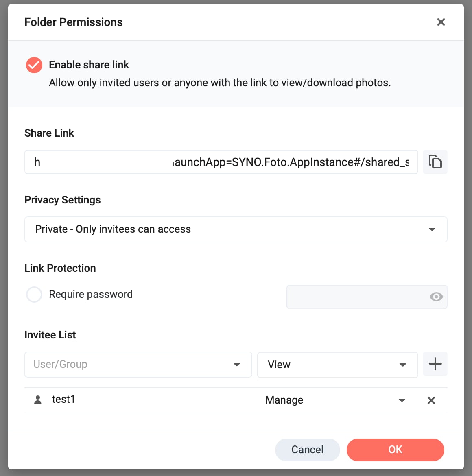The height and width of the screenshot is (476, 472).
Task: Click the test1 user icon
Action: pos(38,400)
